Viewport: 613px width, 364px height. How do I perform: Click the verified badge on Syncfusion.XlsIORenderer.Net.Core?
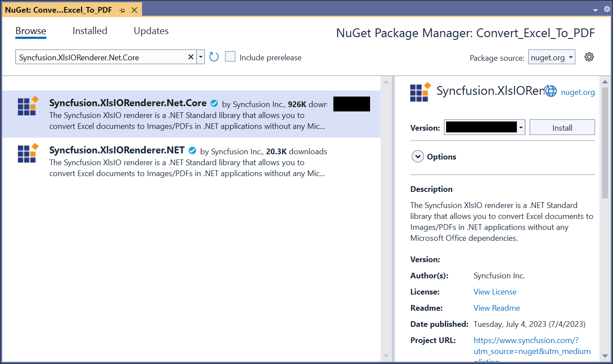214,104
